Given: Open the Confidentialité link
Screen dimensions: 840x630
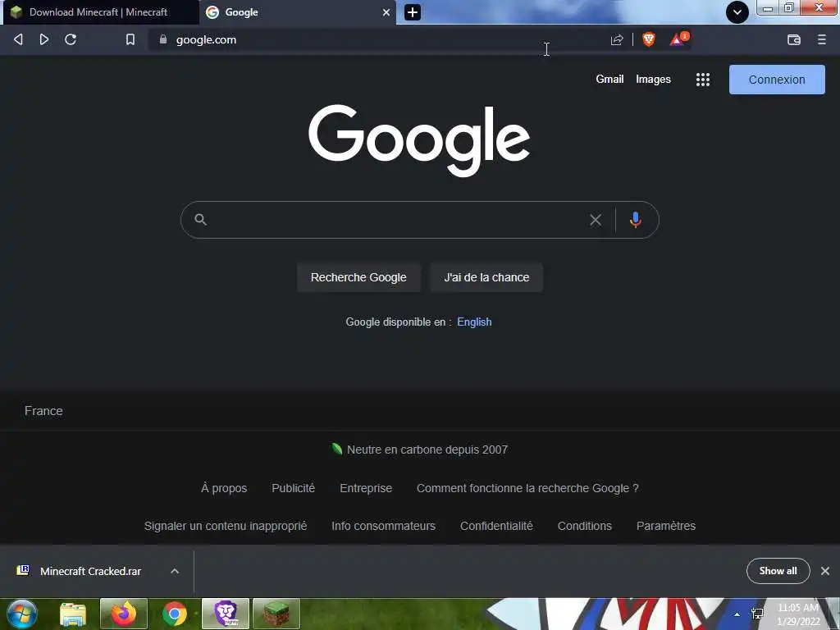Looking at the screenshot, I should click(496, 526).
